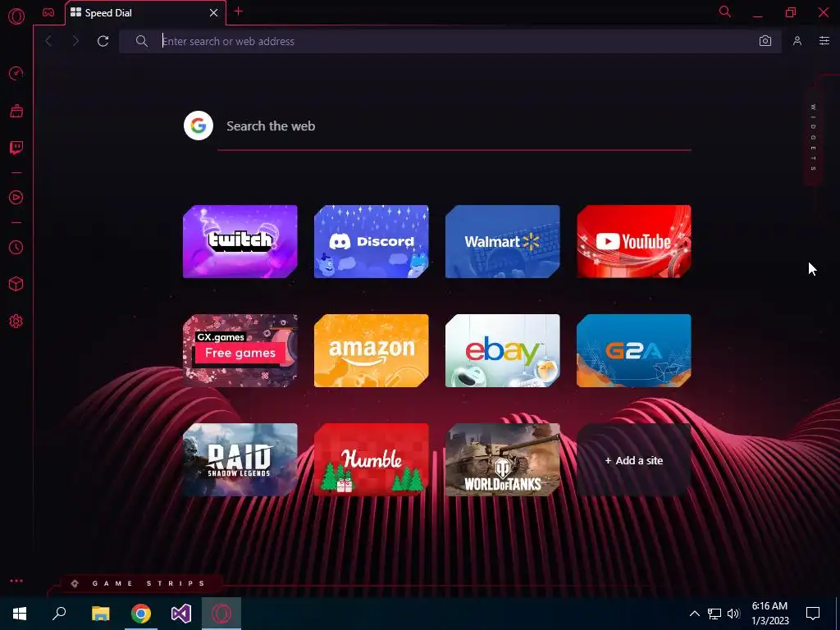840x630 pixels.
Task: Open the G2A speed dial tile
Action: tap(634, 351)
